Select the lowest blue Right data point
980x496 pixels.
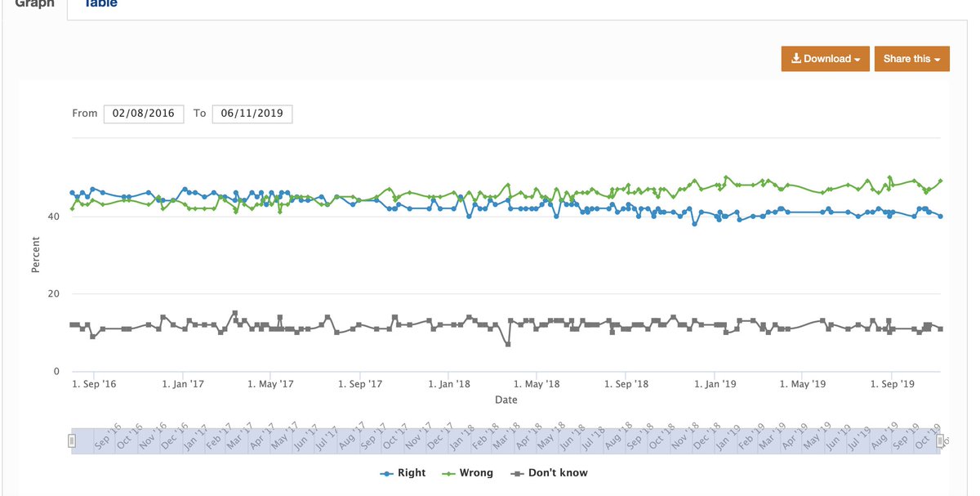click(694, 224)
